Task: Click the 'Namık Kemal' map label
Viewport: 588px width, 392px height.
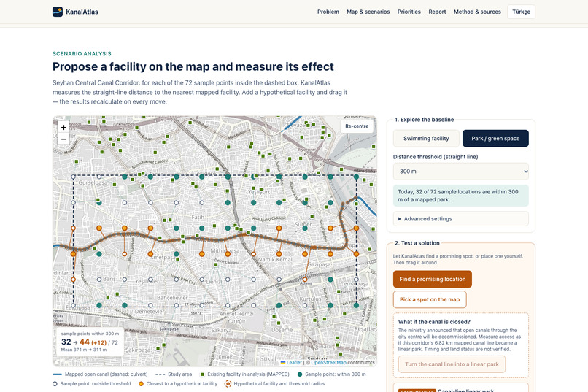Action: (x=275, y=260)
